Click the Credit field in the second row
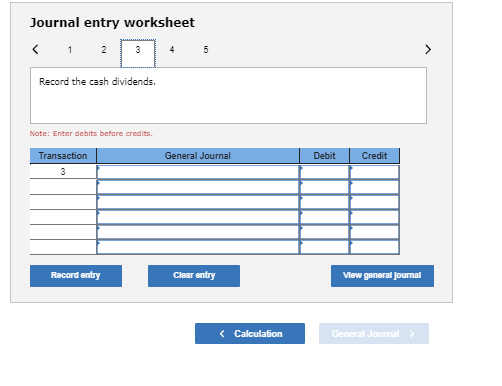 click(374, 187)
